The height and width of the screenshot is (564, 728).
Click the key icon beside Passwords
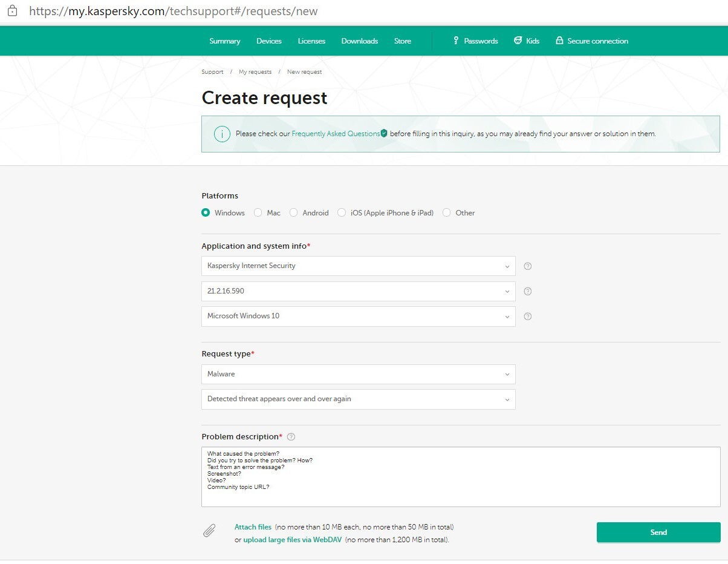[x=456, y=41]
